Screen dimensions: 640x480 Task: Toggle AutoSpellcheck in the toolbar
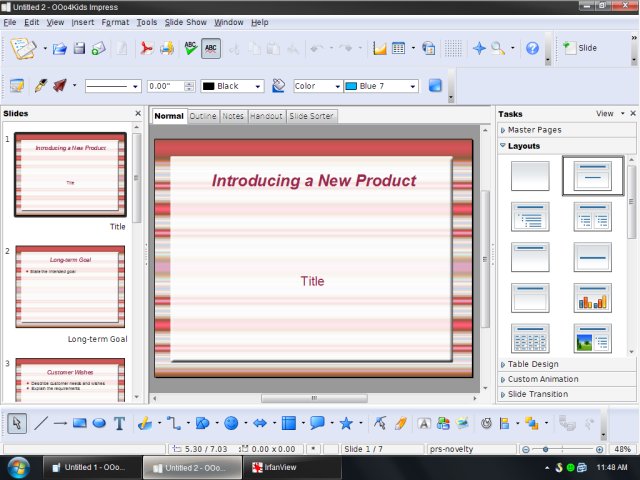click(x=211, y=47)
